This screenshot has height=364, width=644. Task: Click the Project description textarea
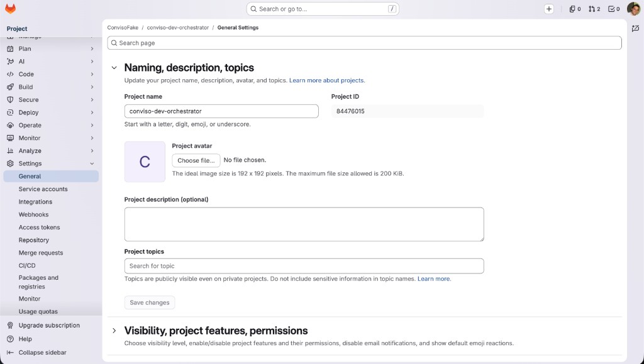(304, 224)
